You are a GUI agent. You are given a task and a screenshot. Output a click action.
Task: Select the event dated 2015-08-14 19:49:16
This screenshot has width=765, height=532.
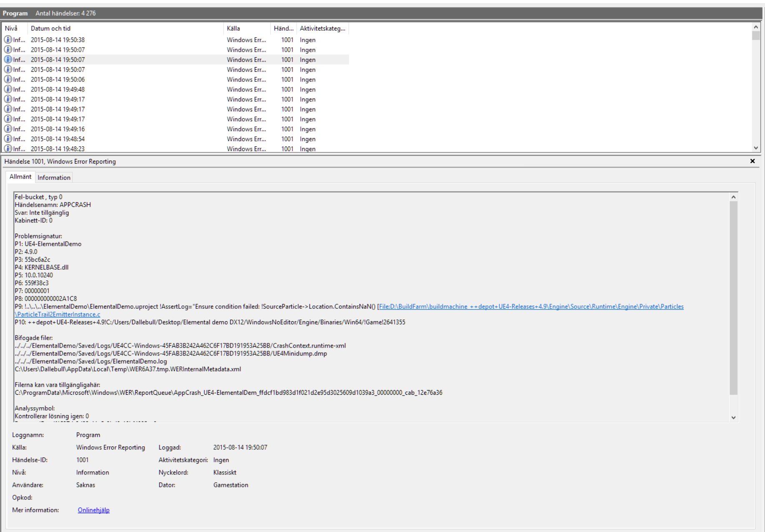point(176,129)
